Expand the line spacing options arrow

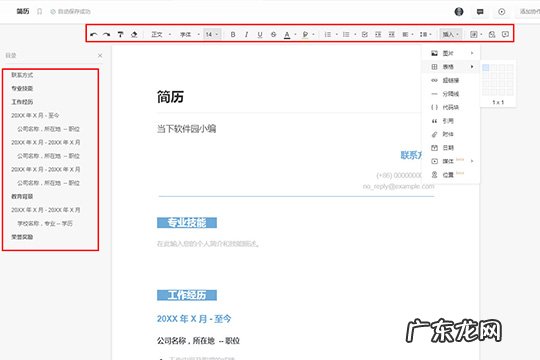coord(430,34)
